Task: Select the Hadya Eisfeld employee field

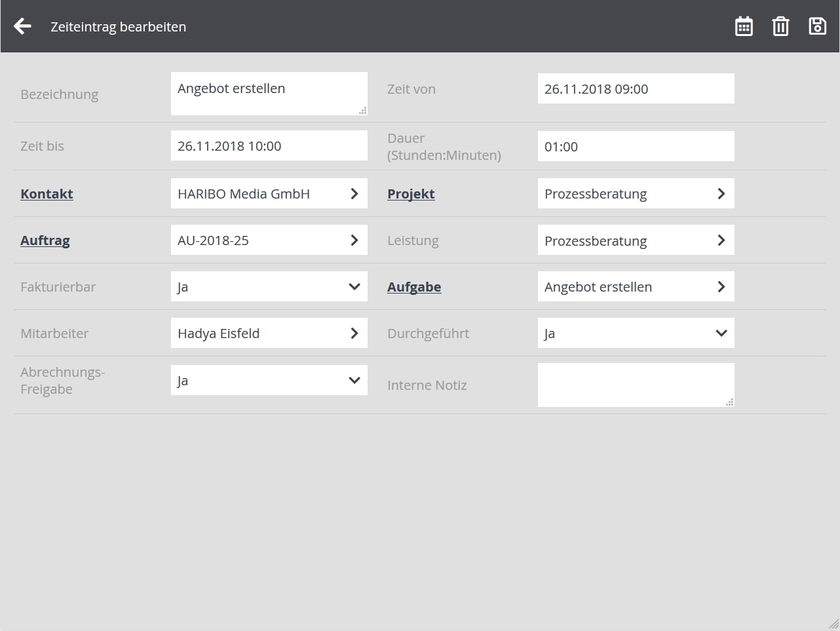Action: 269,333
